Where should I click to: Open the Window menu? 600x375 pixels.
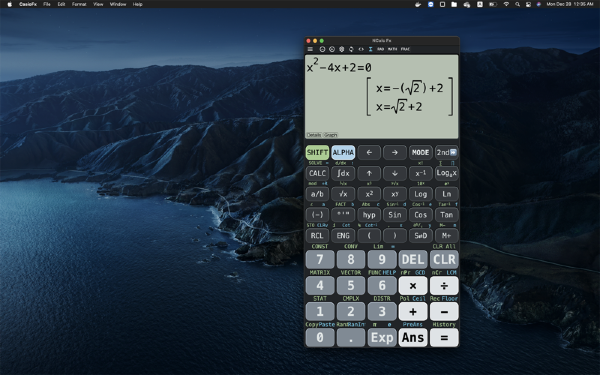tap(118, 4)
